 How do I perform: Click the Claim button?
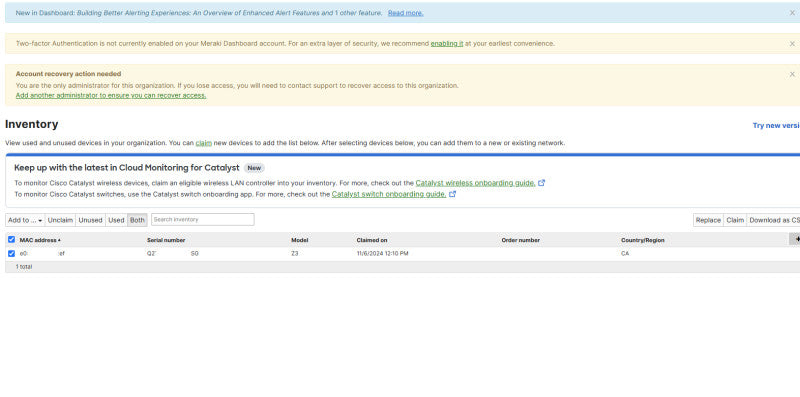(x=735, y=220)
